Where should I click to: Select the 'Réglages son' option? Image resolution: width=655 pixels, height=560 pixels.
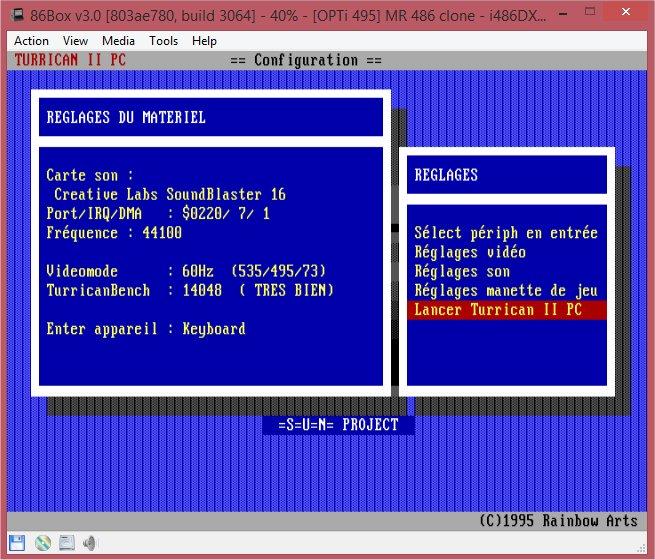(462, 271)
